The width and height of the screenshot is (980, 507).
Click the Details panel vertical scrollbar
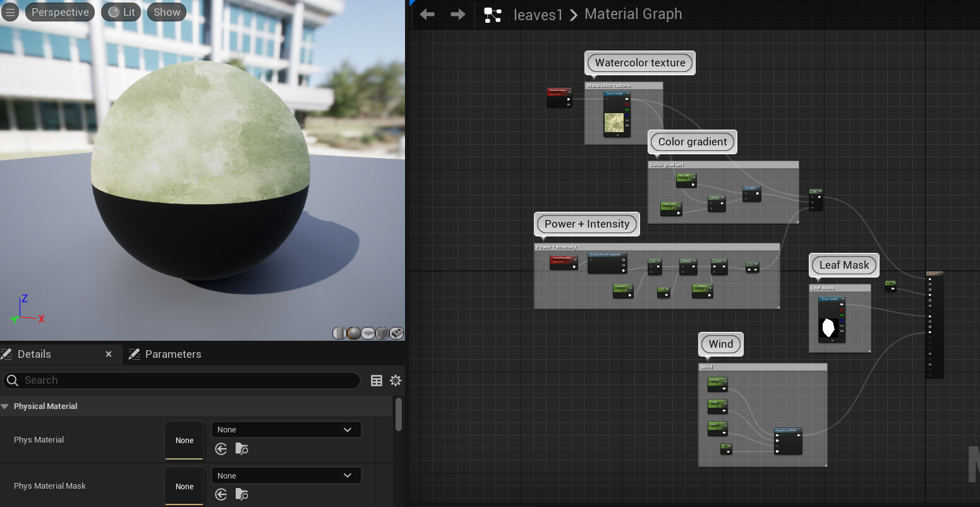398,414
